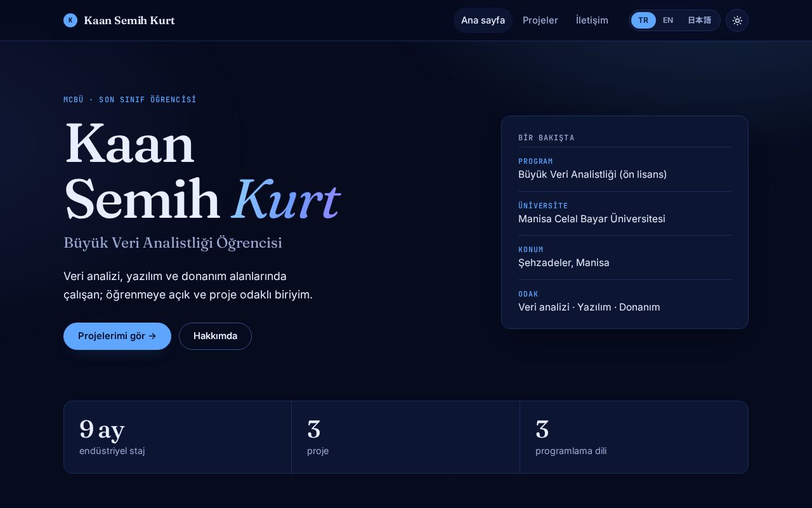Click 'Şehzadeler, Manisa' location text
812x508 pixels.
[564, 262]
